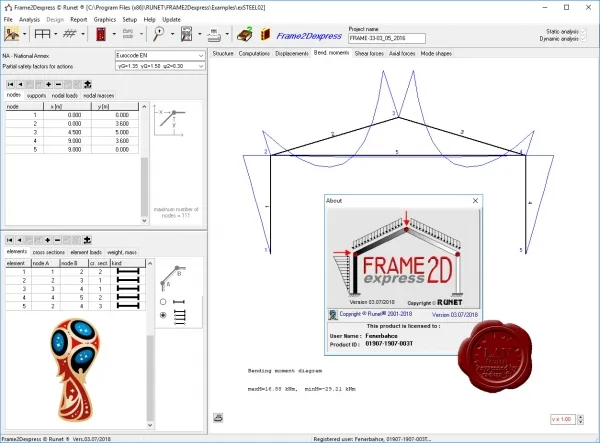Click the add node plus icon
Screen dimensions: 600x443
pos(49,85)
